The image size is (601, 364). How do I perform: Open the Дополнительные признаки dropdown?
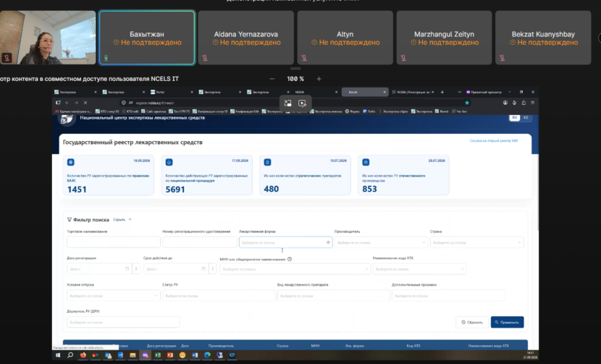point(447,296)
